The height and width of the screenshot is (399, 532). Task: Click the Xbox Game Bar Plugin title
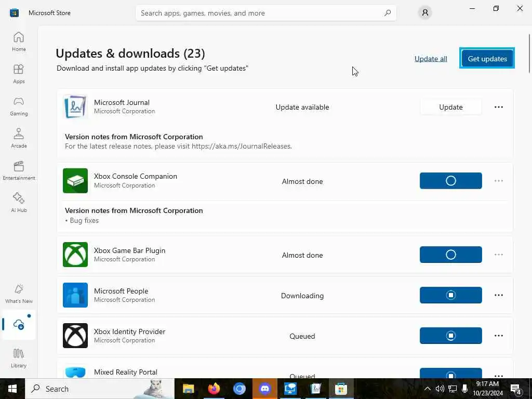point(129,250)
